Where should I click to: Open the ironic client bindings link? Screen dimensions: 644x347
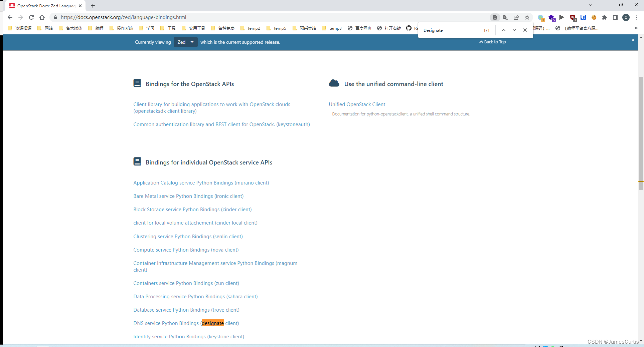[x=188, y=196]
